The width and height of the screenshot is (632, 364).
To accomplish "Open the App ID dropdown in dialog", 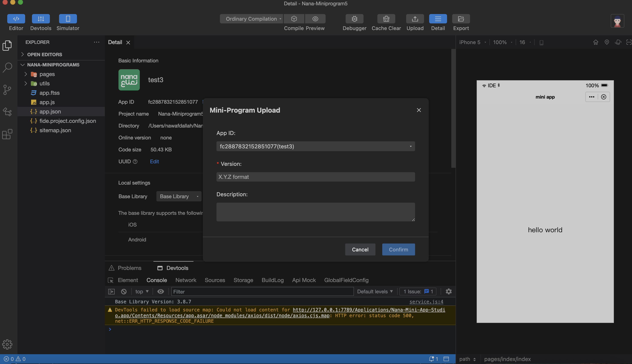I will tap(316, 146).
